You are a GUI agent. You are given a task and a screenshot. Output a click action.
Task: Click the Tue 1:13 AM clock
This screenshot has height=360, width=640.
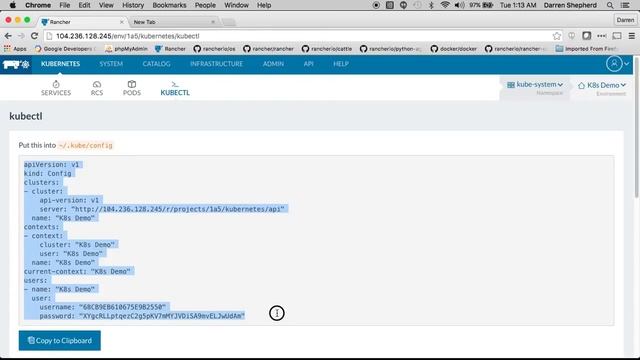[x=518, y=5]
